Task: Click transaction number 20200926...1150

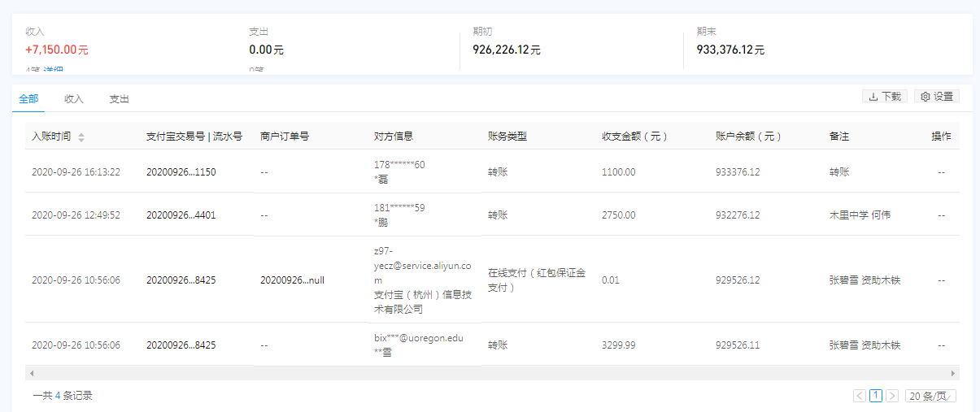Action: pos(181,172)
